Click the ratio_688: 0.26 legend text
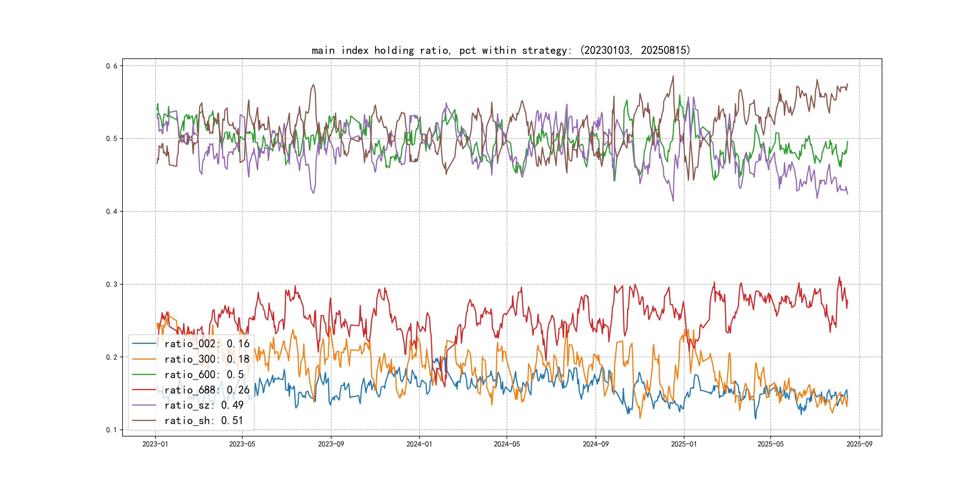This screenshot has height=490, width=980. pyautogui.click(x=207, y=390)
